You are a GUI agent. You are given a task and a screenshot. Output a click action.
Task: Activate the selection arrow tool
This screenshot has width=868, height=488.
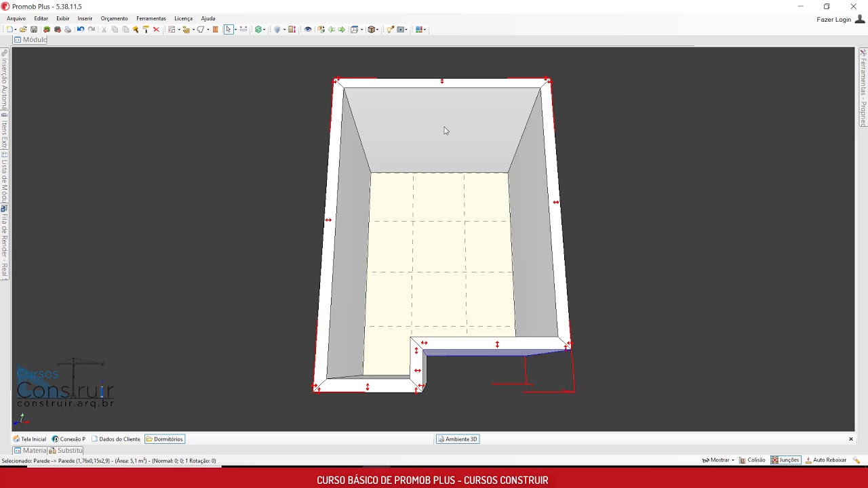point(229,29)
